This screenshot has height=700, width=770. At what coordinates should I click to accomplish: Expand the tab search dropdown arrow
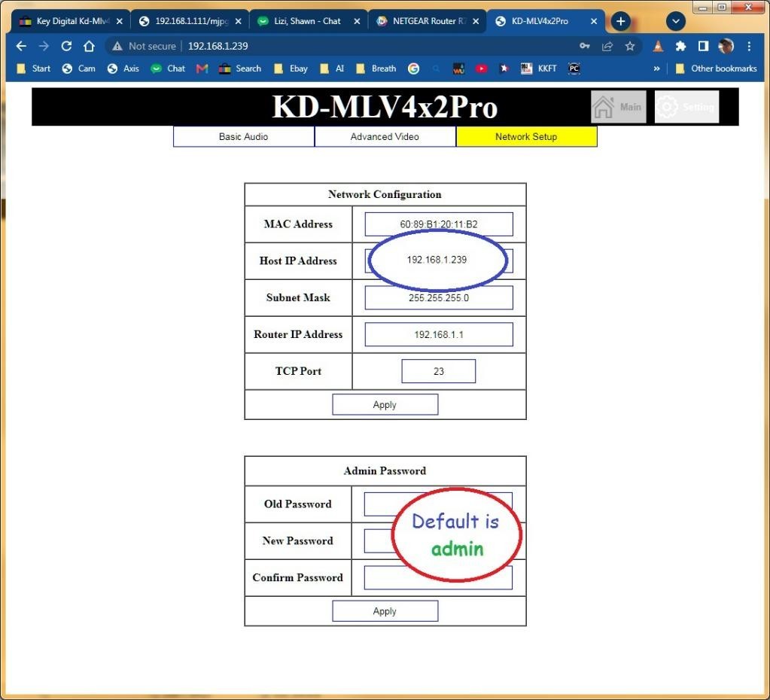676,21
